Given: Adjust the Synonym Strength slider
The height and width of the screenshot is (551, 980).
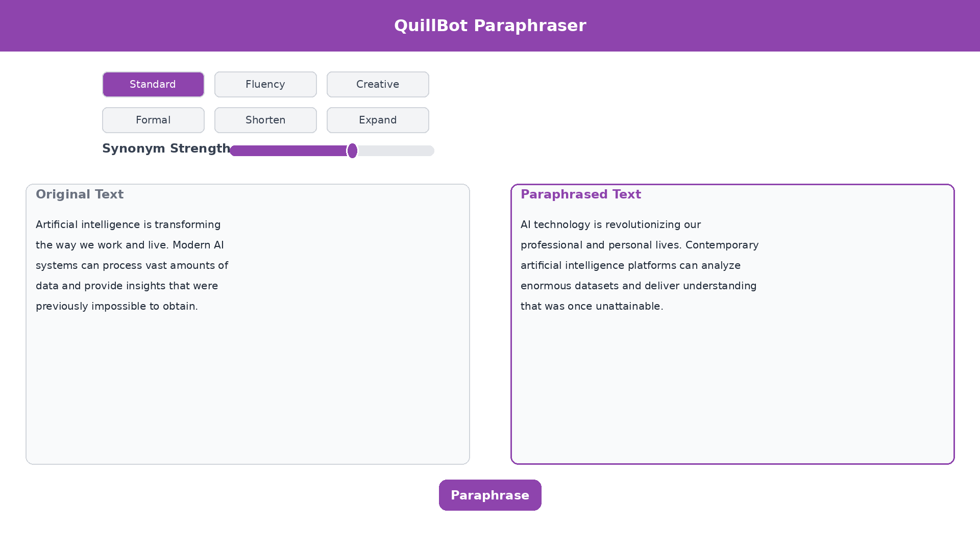Looking at the screenshot, I should [352, 151].
